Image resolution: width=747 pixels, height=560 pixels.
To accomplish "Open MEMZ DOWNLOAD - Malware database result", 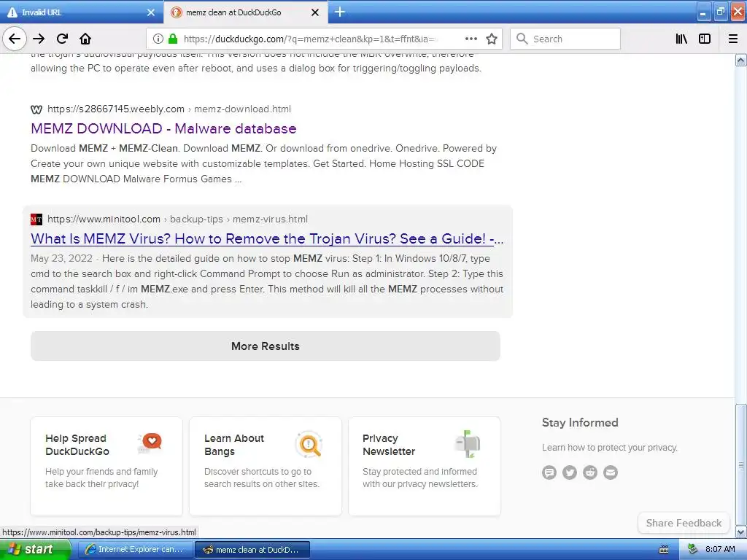I will tap(163, 128).
